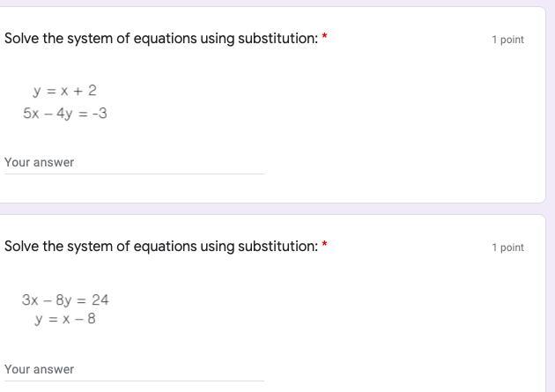This screenshot has width=555, height=392.
Task: Click the word "Solve" in the second question
Action: 22,247
